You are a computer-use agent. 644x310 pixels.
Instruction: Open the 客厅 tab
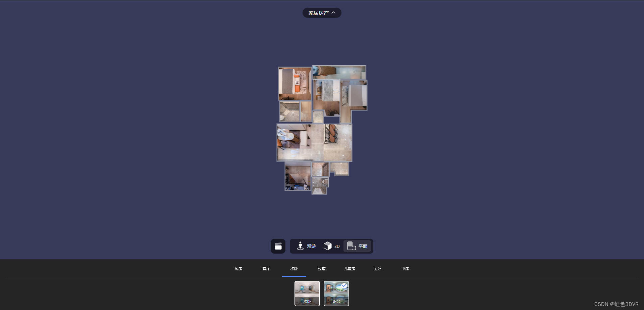266,269
